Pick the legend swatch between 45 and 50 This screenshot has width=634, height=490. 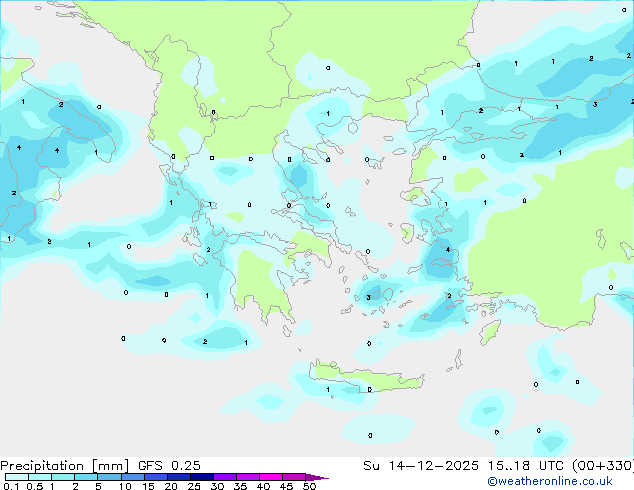click(294, 477)
